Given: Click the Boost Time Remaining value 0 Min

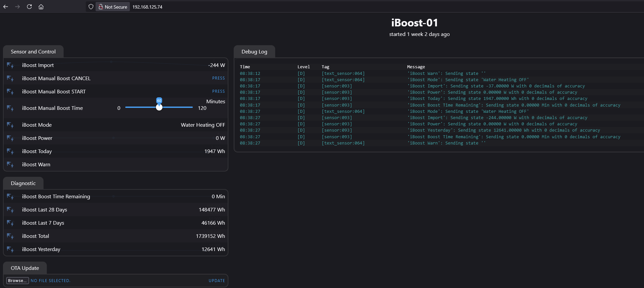Looking at the screenshot, I should (218, 197).
